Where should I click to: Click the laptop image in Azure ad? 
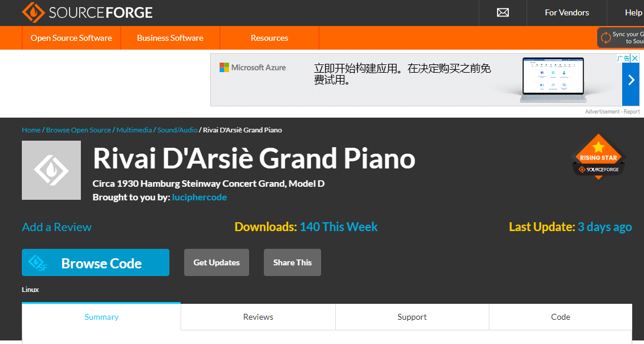(x=553, y=80)
